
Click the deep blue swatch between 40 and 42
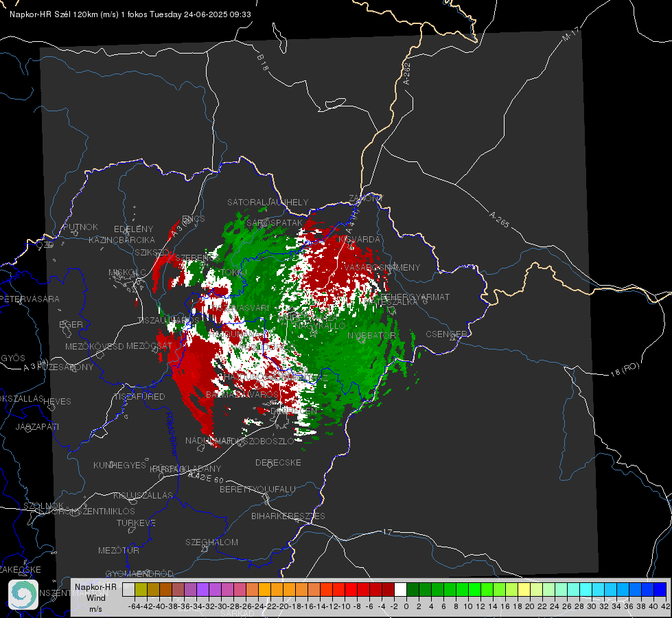coord(660,590)
